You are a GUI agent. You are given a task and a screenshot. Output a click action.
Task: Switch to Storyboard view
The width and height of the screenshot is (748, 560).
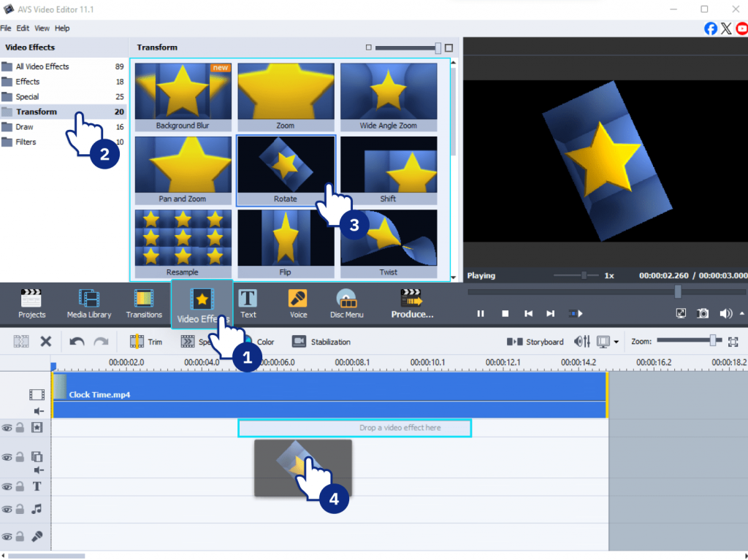pos(536,342)
